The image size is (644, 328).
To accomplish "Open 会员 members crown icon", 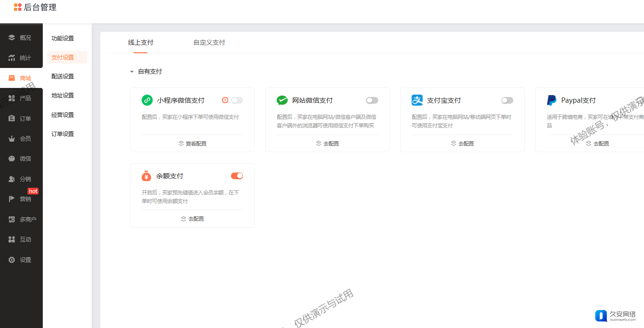I will [x=12, y=139].
